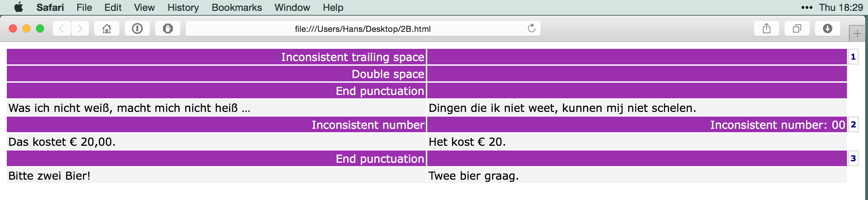Open the Share sheet icon
The width and height of the screenshot is (868, 200).
click(766, 29)
